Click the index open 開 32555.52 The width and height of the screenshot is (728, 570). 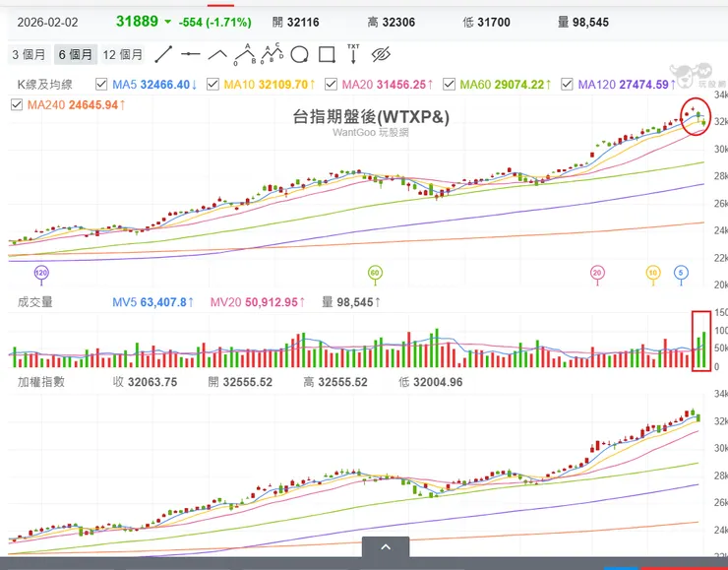point(240,382)
